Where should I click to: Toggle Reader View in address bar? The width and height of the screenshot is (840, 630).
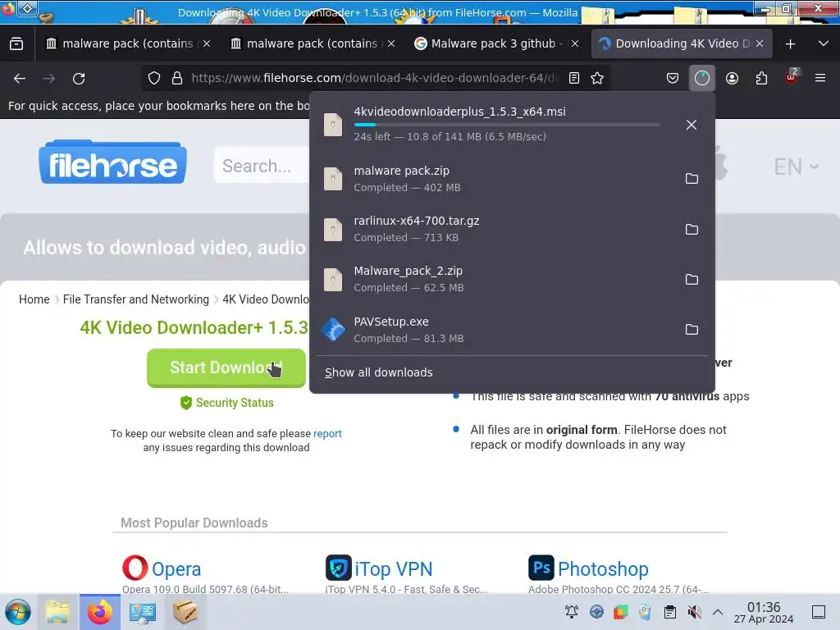tap(573, 78)
